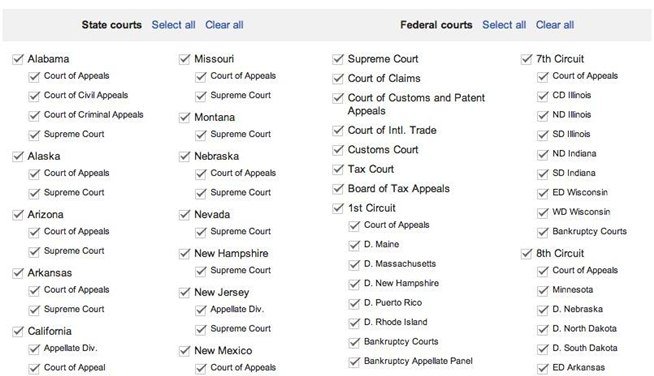The height and width of the screenshot is (376, 654).
Task: Uncheck D. Puerto Rico checkbox
Action: click(x=354, y=303)
